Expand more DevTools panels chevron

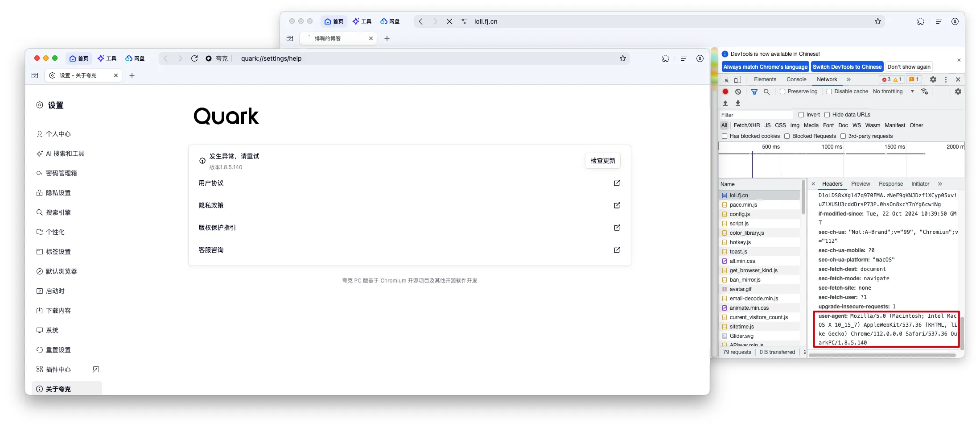coord(848,79)
